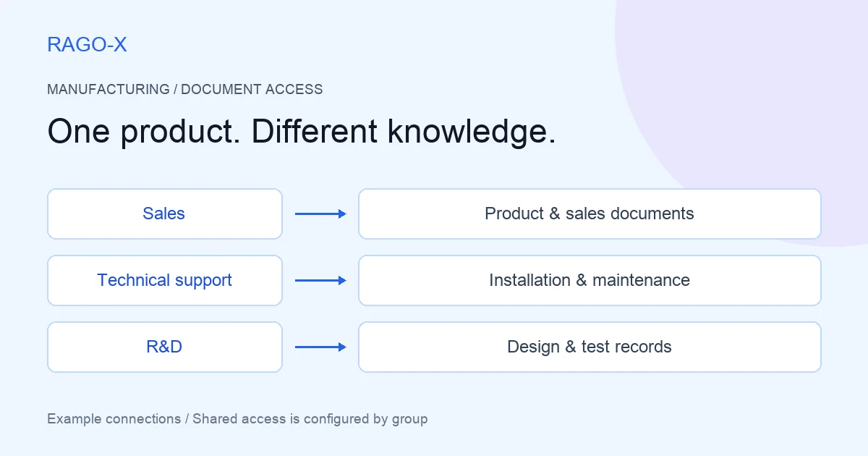Click the RAGO-X logo text
Screen dimensions: 868x456
[87, 45]
